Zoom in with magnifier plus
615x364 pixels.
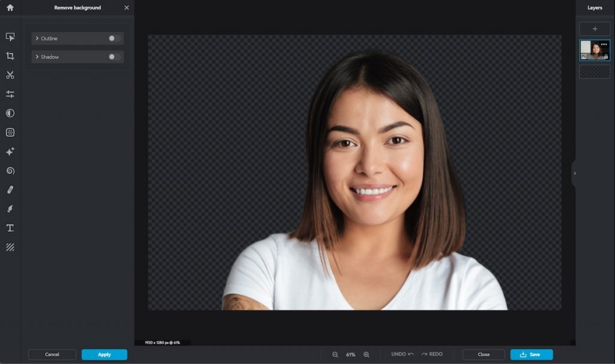366,354
